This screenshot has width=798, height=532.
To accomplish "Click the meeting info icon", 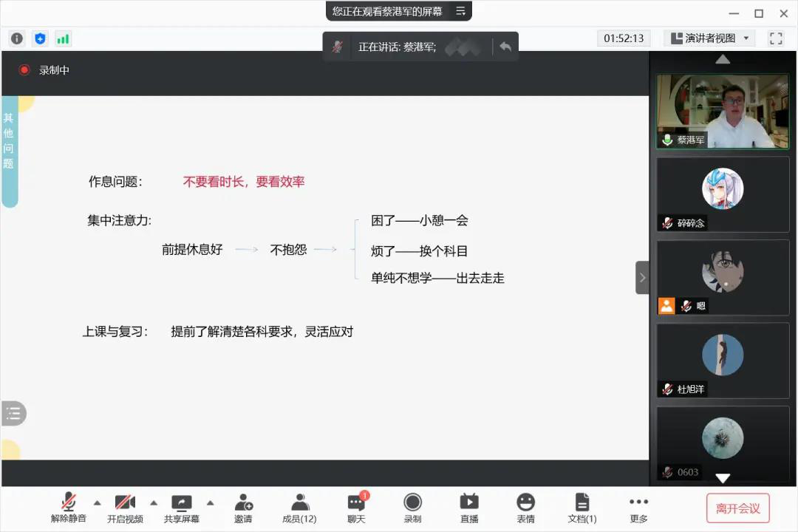I will [x=17, y=38].
